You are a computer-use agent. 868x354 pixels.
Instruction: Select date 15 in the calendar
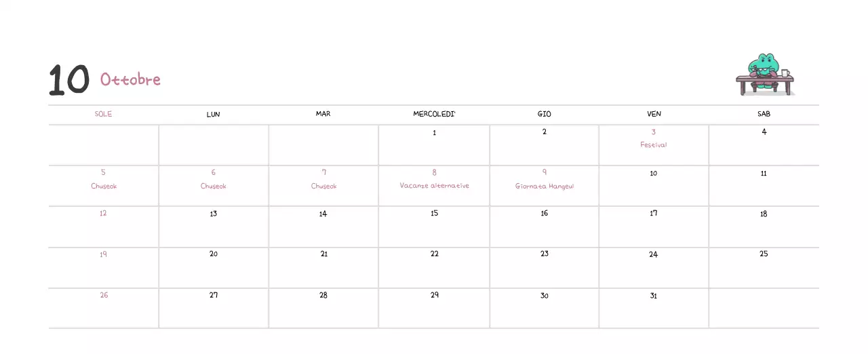coord(434,214)
